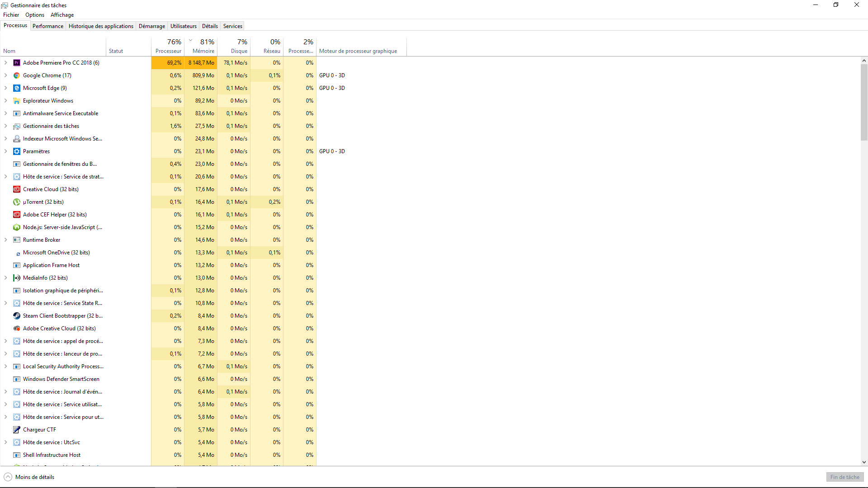Viewport: 868px width, 488px height.
Task: Expand the Explorateur Windows process
Action: tap(6, 101)
